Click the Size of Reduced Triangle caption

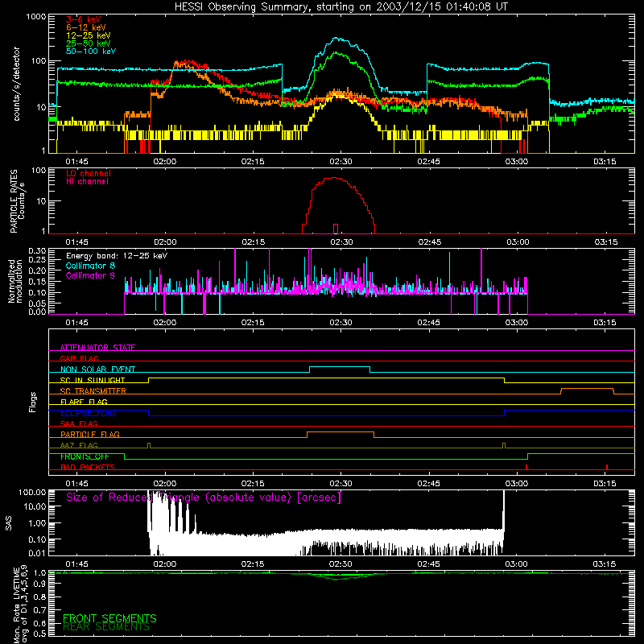tap(204, 497)
